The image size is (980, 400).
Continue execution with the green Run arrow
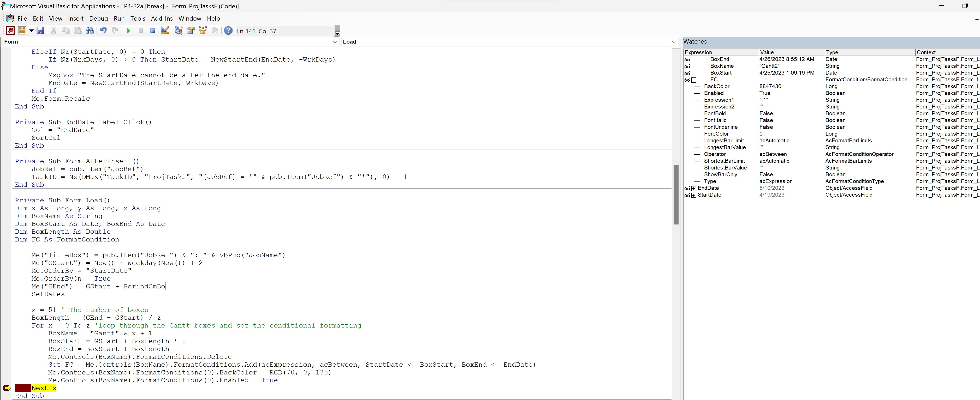click(129, 31)
